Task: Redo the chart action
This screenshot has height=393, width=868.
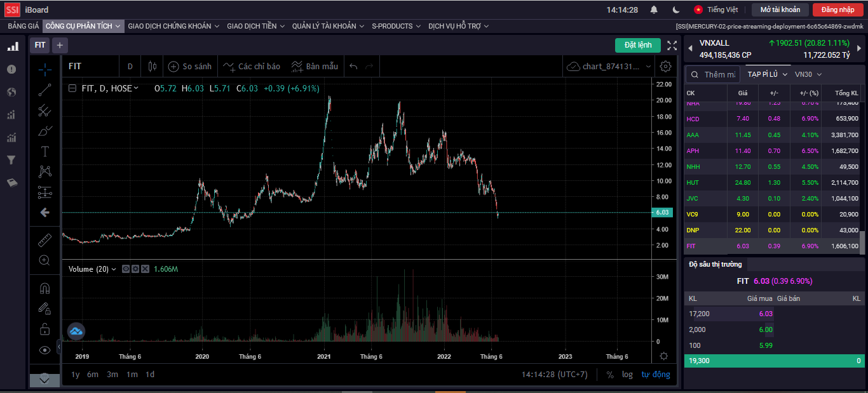Action: (x=369, y=66)
